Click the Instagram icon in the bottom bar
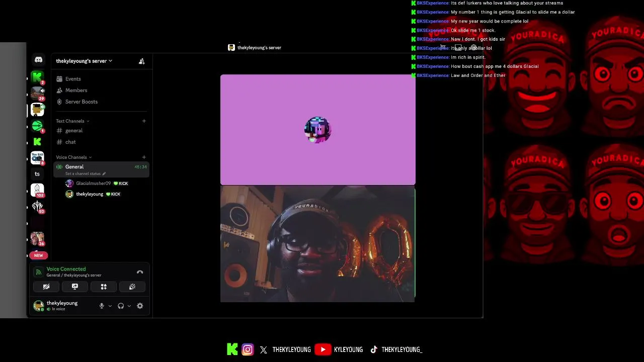644x362 pixels. (248, 349)
